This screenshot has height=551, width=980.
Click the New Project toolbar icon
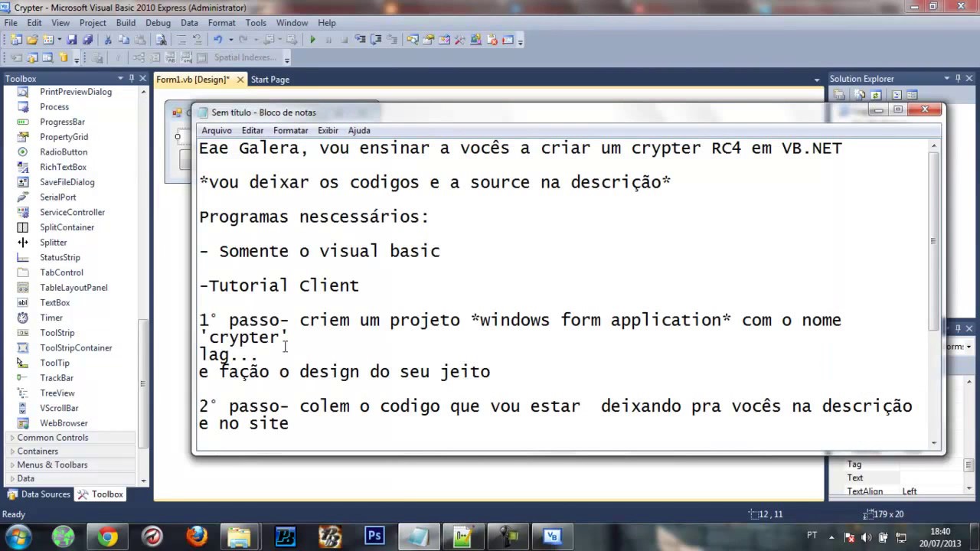17,40
